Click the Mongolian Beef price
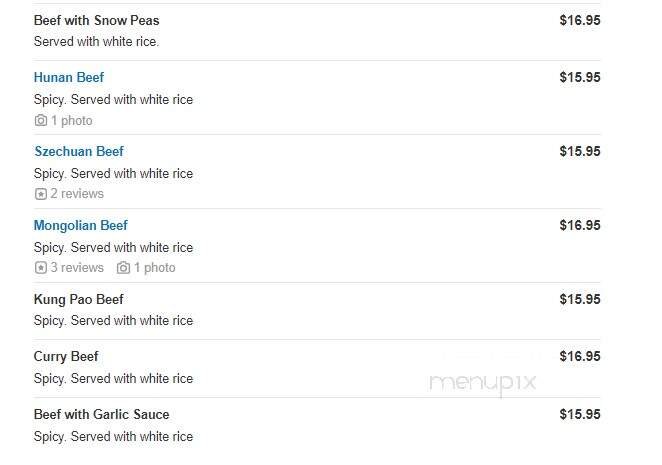Viewport: 662px width, 465px height. [580, 225]
